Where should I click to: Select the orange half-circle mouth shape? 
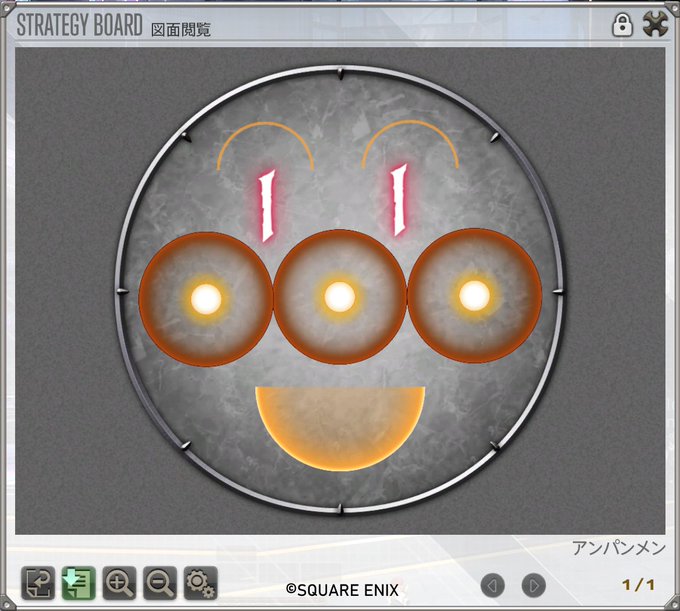(340, 428)
